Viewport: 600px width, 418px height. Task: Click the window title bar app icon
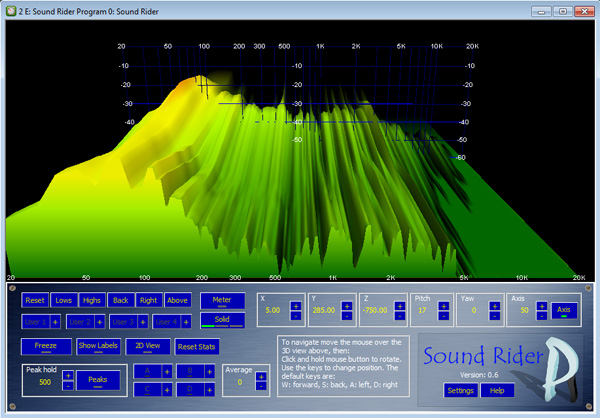11,11
